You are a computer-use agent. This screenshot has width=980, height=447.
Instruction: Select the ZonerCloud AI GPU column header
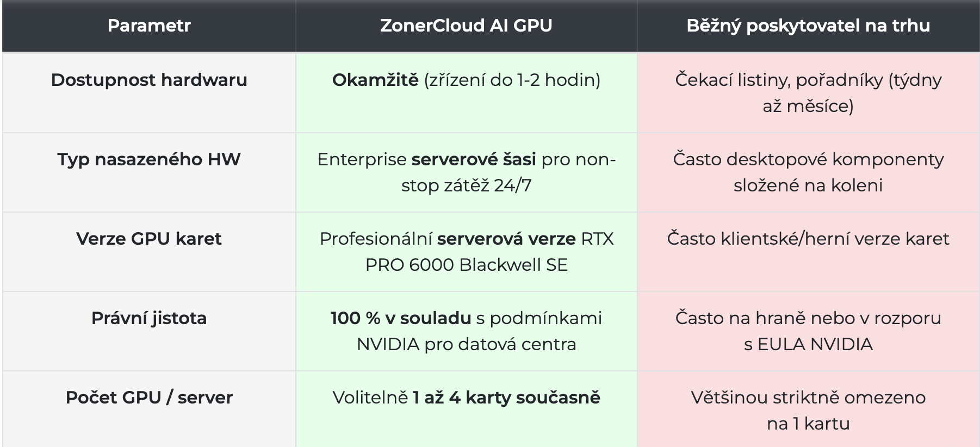[x=466, y=26]
